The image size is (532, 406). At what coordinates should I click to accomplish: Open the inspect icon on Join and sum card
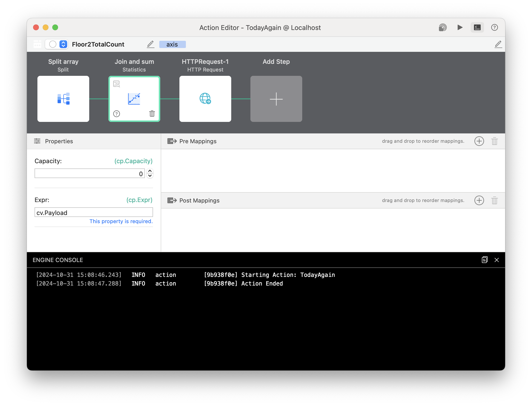click(x=117, y=84)
